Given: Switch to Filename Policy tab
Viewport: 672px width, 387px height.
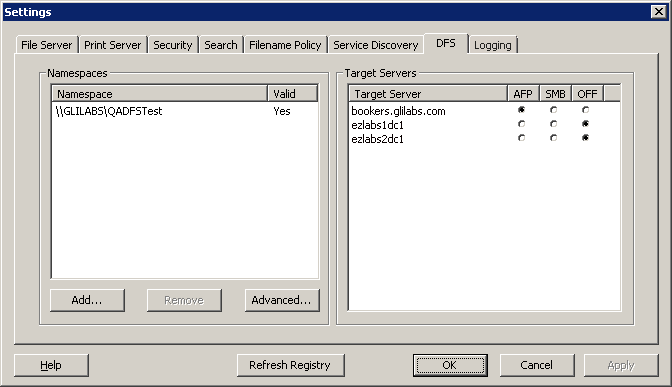Looking at the screenshot, I should pos(285,45).
